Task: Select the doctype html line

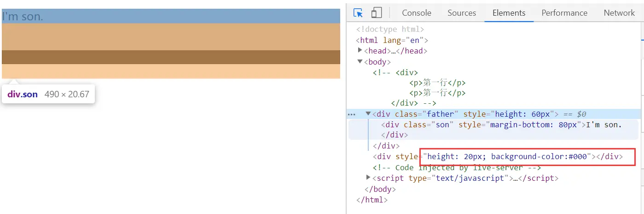Action: click(390, 30)
